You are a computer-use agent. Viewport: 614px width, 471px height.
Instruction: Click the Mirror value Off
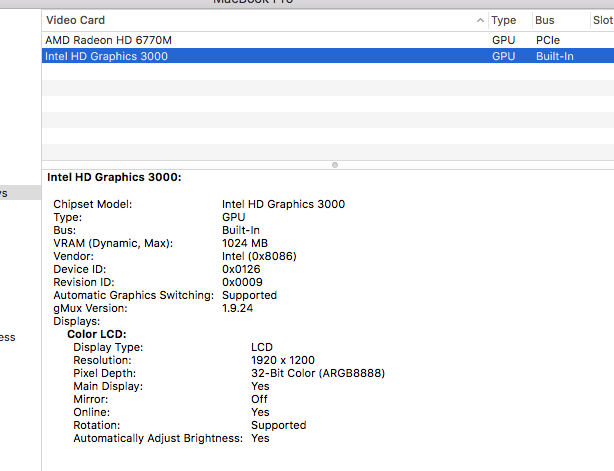pyautogui.click(x=259, y=399)
